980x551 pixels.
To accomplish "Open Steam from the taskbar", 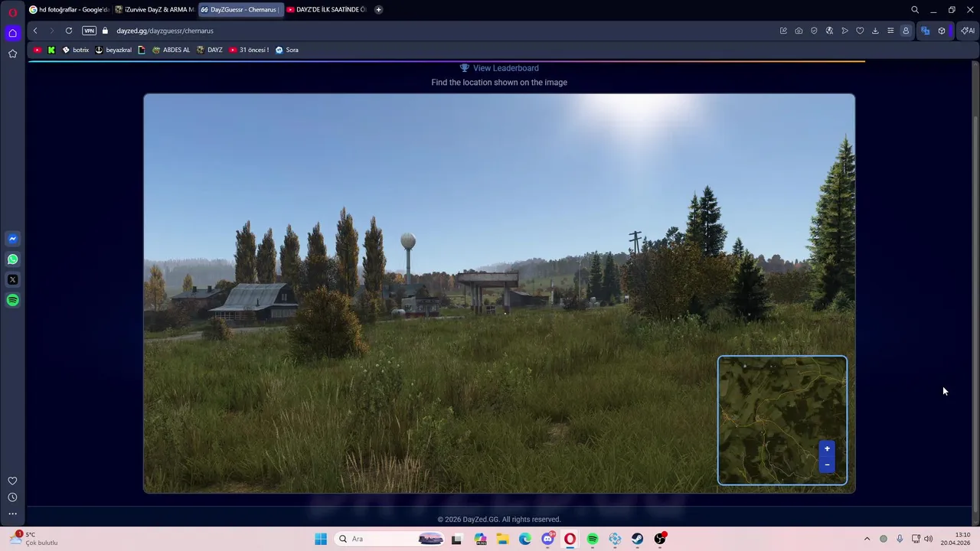I will coord(638,539).
